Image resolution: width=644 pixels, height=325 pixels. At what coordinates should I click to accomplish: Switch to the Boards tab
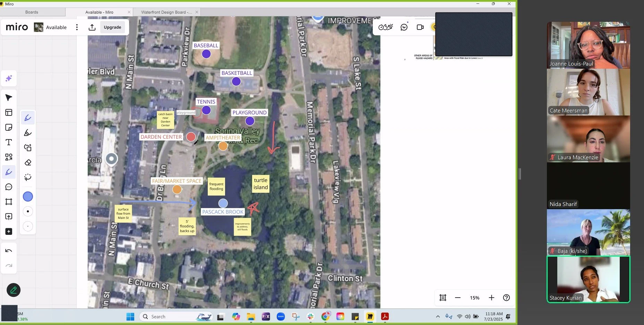[32, 12]
